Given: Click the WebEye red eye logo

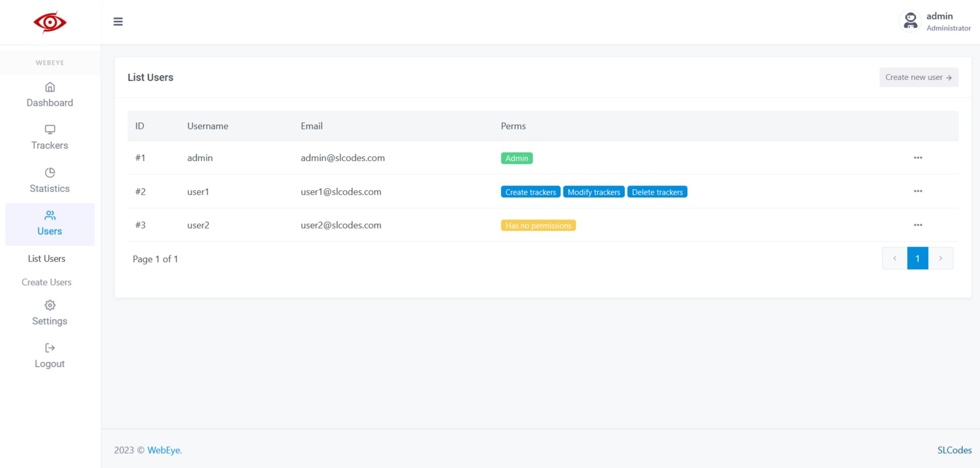Looking at the screenshot, I should pos(50,22).
